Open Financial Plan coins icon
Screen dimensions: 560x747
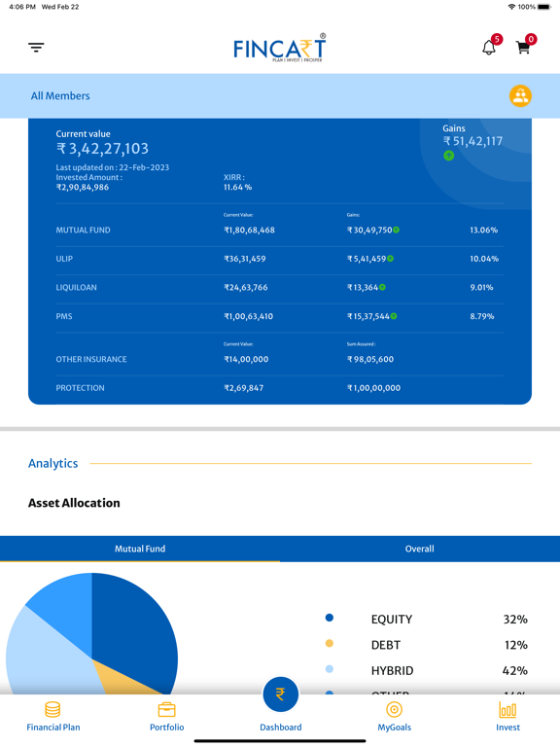[x=52, y=709]
